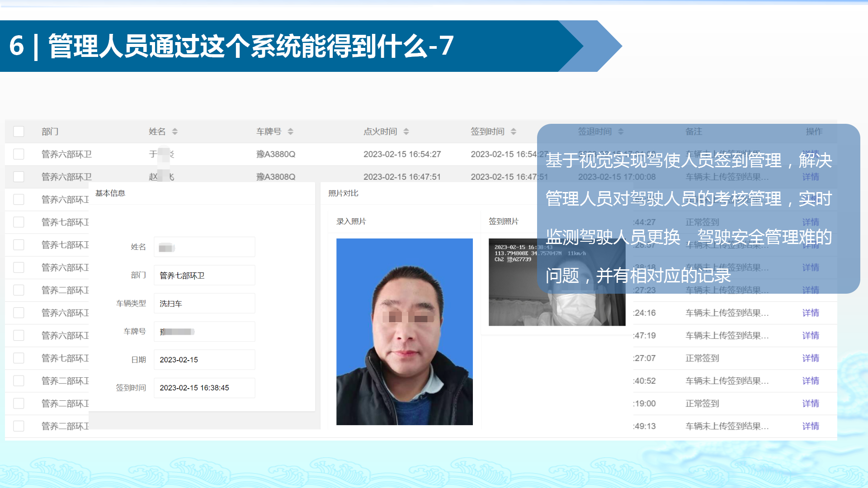
Task: Click the 姓名 input field in 基本信息
Action: pos(204,247)
